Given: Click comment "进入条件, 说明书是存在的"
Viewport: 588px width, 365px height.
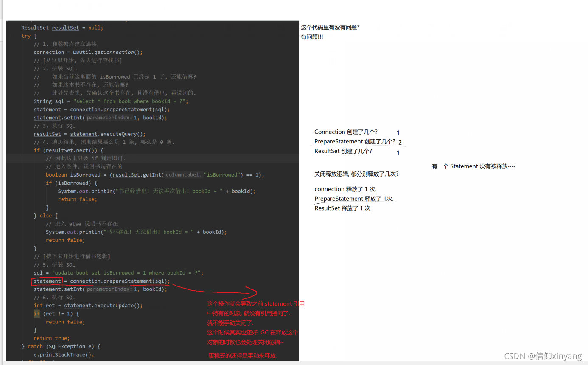Looking at the screenshot, I should tap(84, 166).
